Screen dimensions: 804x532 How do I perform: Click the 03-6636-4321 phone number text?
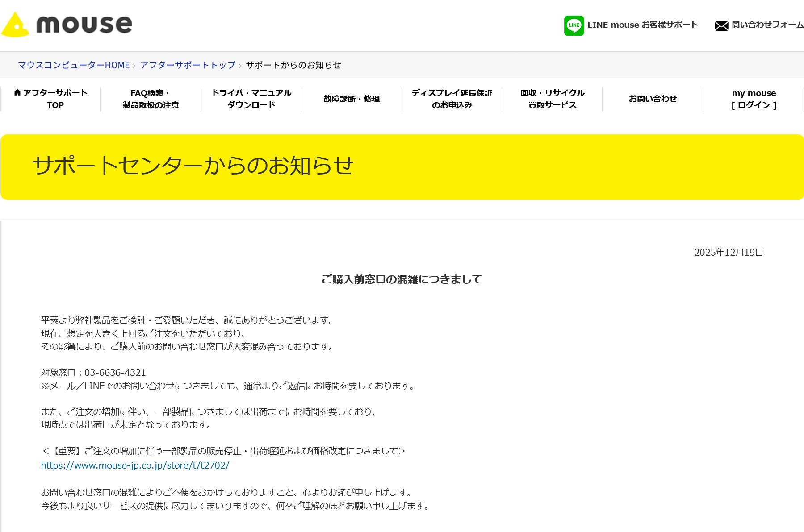[115, 373]
